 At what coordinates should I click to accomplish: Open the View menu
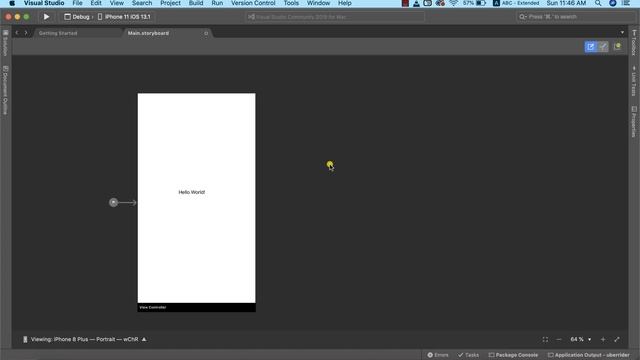click(116, 3)
